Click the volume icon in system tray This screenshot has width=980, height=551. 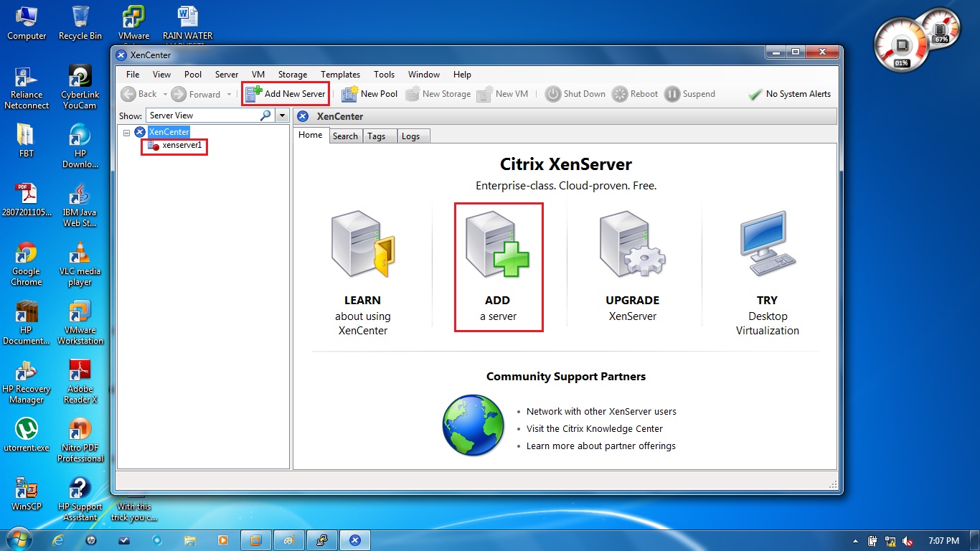pos(908,541)
